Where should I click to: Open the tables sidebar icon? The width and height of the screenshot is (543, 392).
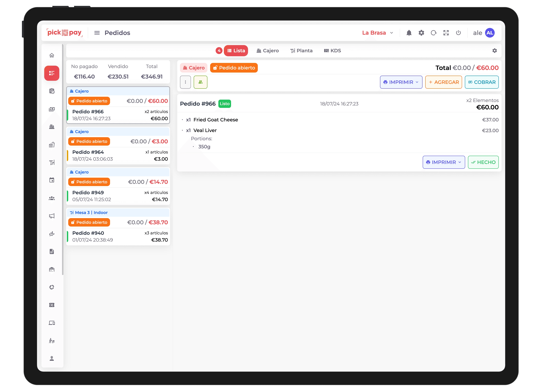(x=52, y=163)
